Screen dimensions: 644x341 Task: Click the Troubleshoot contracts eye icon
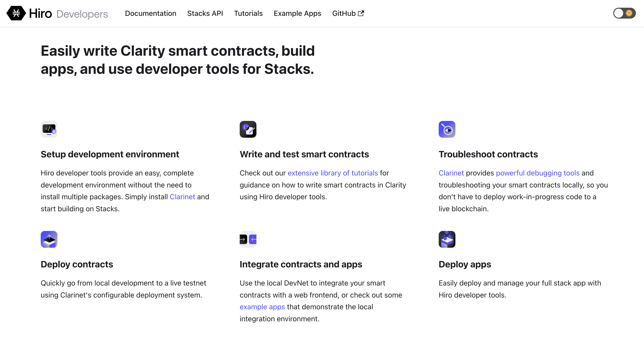(447, 129)
